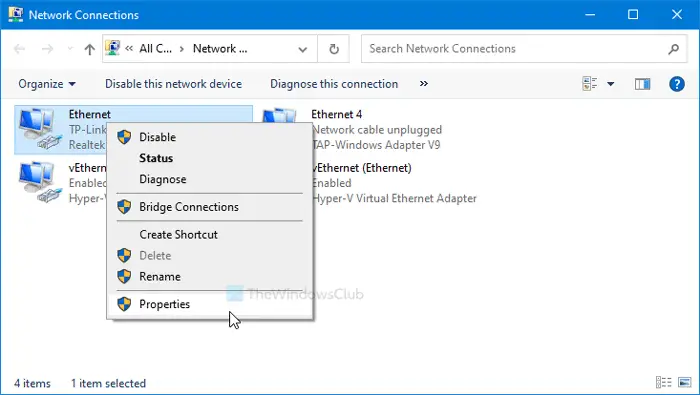The width and height of the screenshot is (700, 395).
Task: Click the shield icon beside Rename
Action: pyautogui.click(x=124, y=276)
